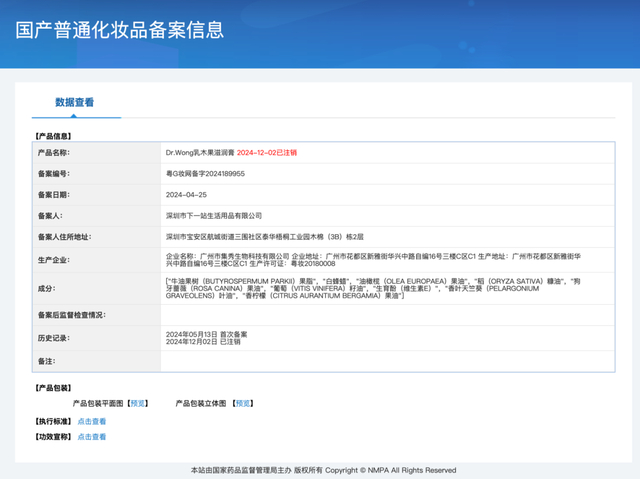
Task: Select the 成分 ingredients list text
Action: pos(373,288)
